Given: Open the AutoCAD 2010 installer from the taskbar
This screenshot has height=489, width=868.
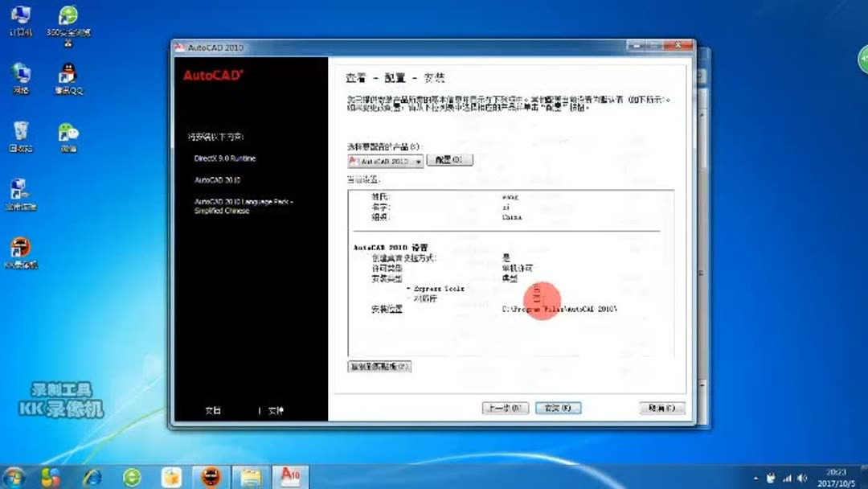Looking at the screenshot, I should (x=290, y=478).
